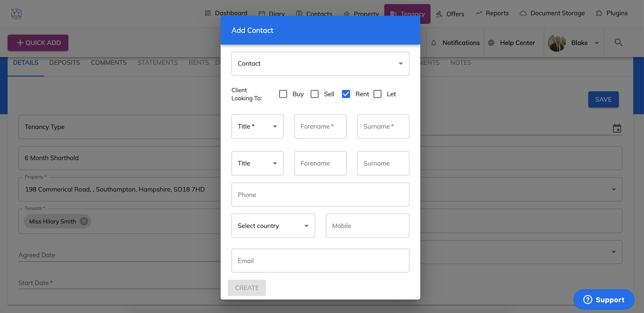Check the Buy checkbox
644x313 pixels.
click(283, 94)
